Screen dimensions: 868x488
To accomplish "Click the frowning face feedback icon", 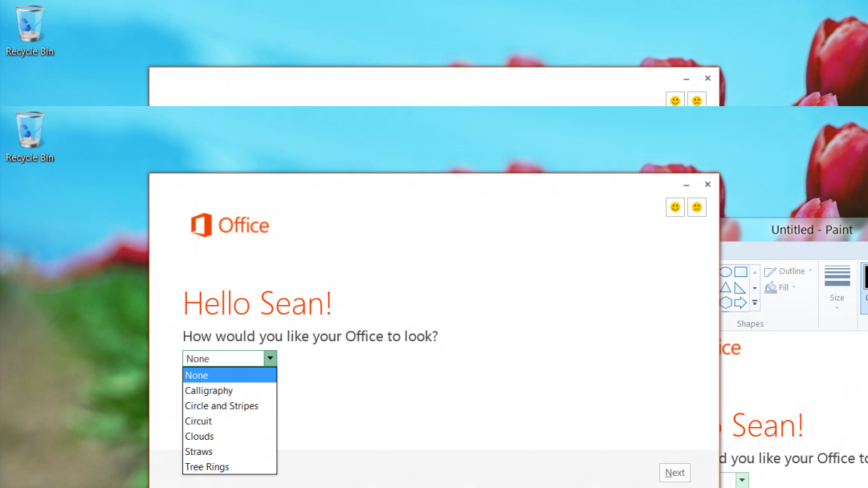I will (697, 207).
